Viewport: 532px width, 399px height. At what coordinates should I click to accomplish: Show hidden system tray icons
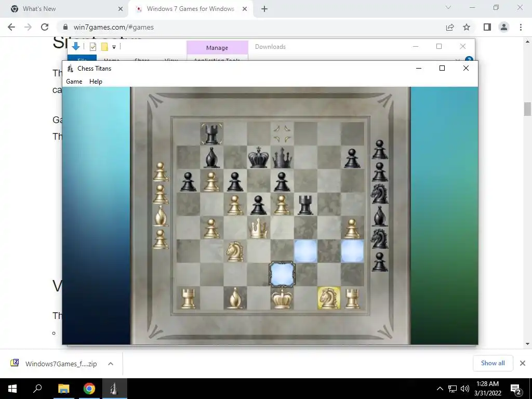tap(440, 389)
